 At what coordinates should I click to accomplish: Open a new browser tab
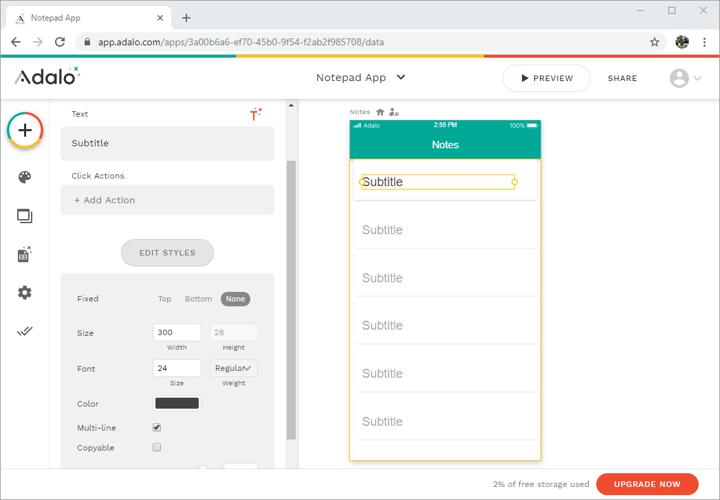click(186, 18)
